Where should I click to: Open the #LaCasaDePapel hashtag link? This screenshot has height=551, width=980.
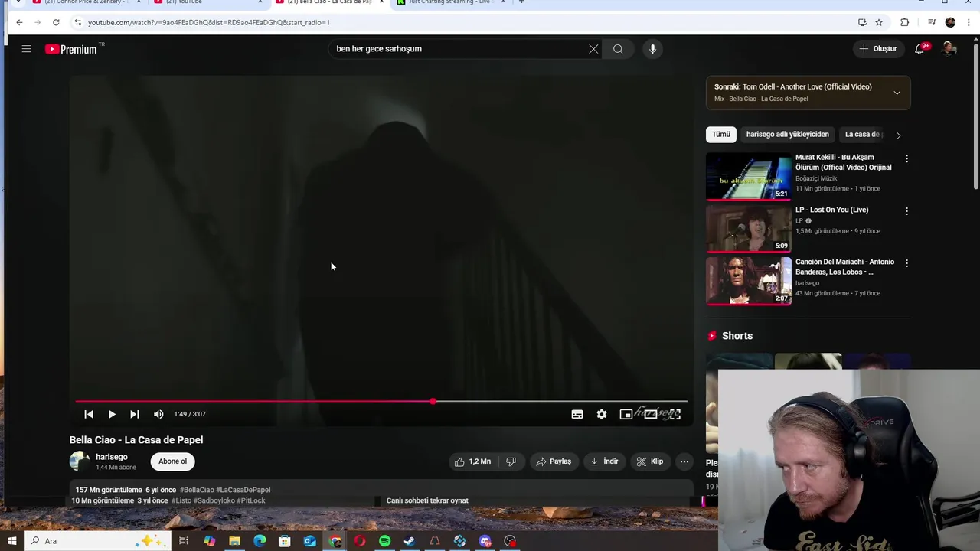pyautogui.click(x=243, y=490)
